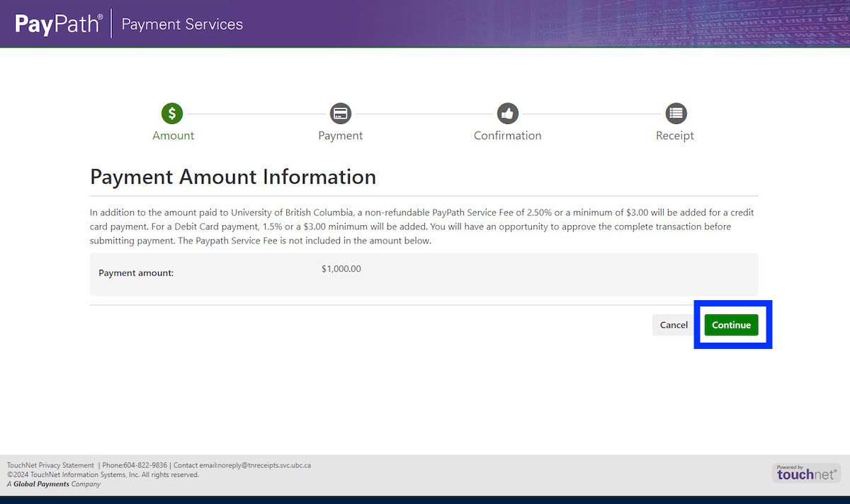Click the Payment Services header text
This screenshot has height=504, width=850.
pos(181,23)
